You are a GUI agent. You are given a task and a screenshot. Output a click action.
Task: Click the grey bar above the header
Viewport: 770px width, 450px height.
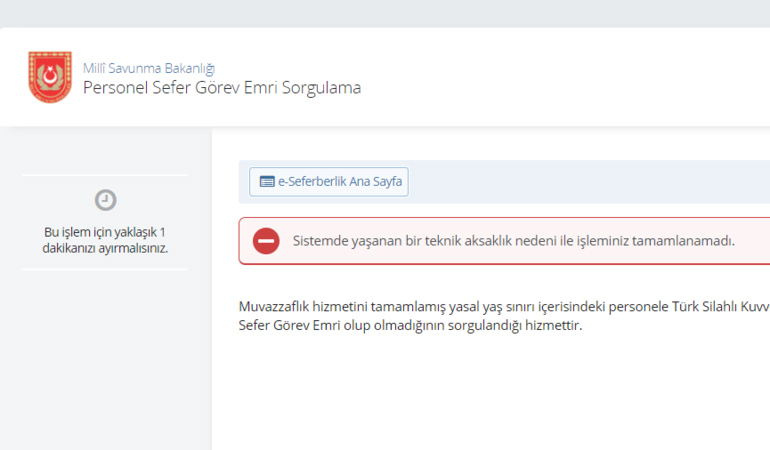tap(385, 13)
